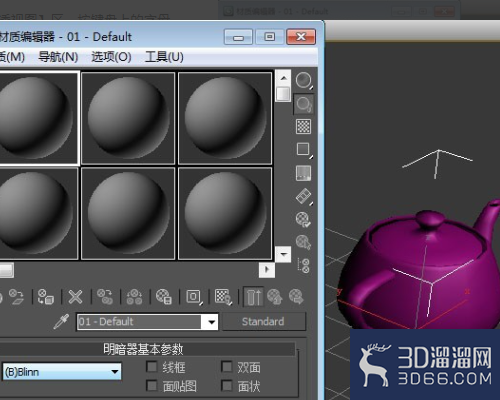Viewport: 500px width, 400px height.
Task: Click the Make Unique icon
Action: tap(134, 297)
